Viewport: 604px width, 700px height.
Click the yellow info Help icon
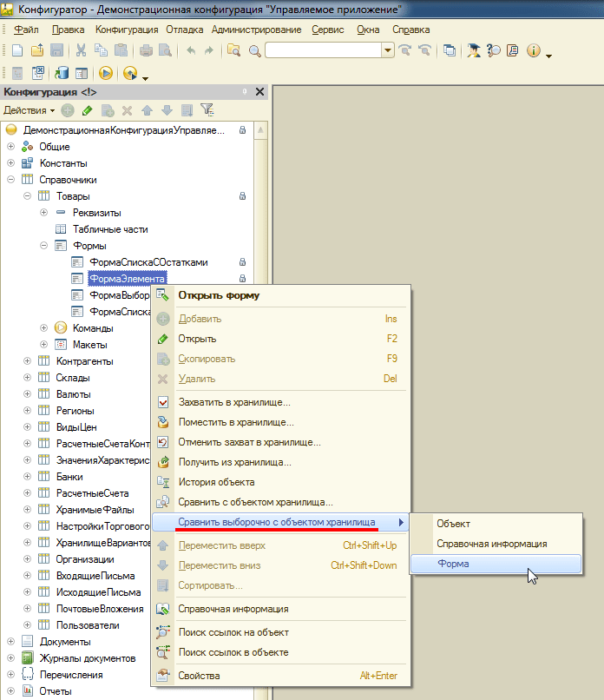coord(533,50)
